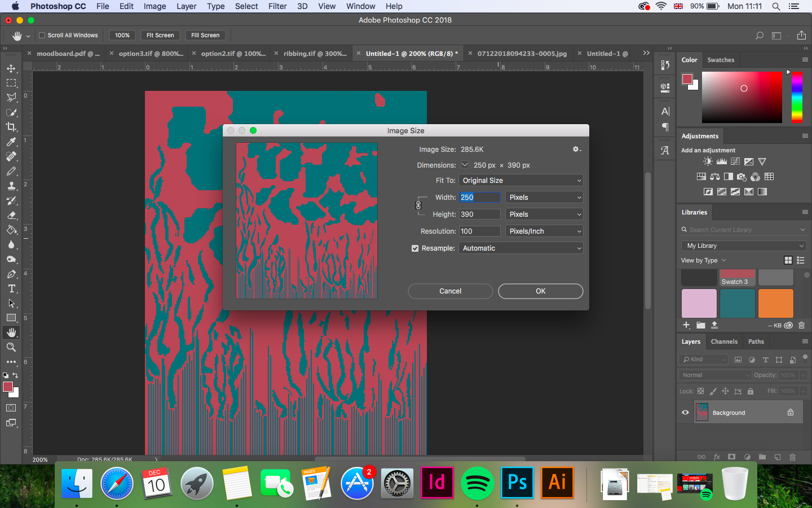The image size is (812, 508).
Task: Click the Color Balance adjustment icon
Action: point(714,177)
